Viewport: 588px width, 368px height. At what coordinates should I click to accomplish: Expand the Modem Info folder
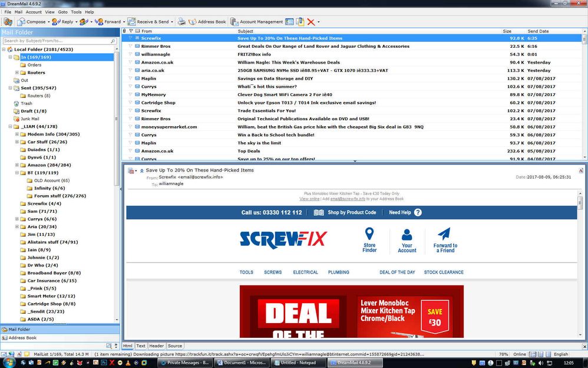click(17, 134)
